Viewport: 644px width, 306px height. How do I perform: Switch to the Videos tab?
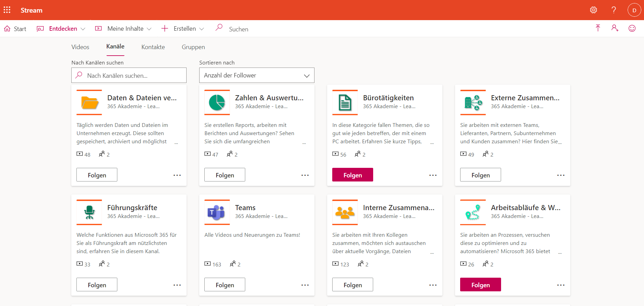coord(80,47)
